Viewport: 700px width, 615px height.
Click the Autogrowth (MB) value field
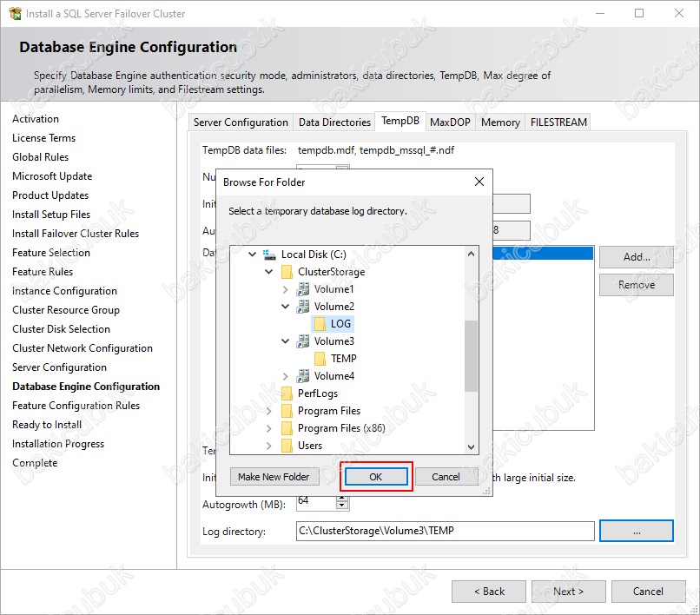coord(316,502)
